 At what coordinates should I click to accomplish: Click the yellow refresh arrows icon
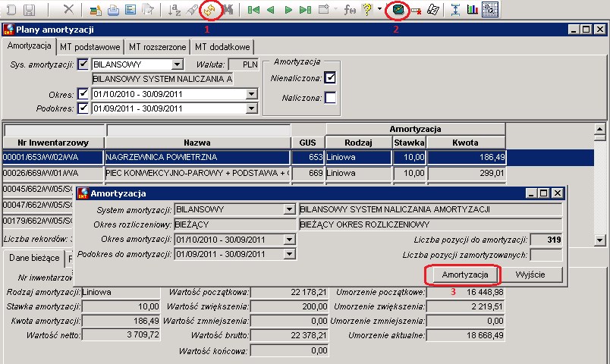click(x=210, y=10)
